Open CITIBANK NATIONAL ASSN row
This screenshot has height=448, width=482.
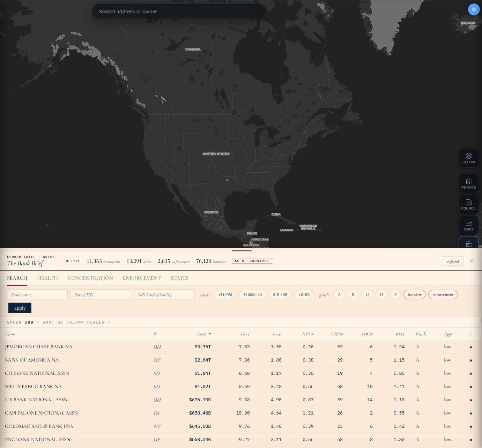(241, 373)
